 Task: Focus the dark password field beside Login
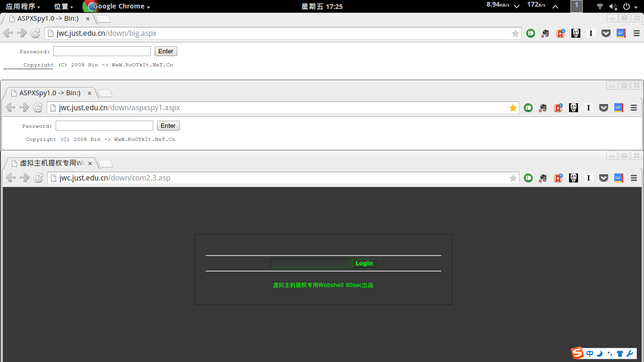tap(310, 263)
